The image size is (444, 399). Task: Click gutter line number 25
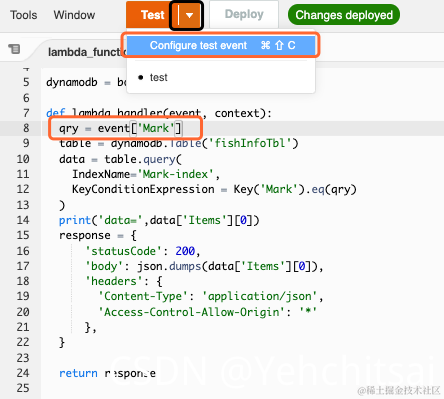click(23, 388)
